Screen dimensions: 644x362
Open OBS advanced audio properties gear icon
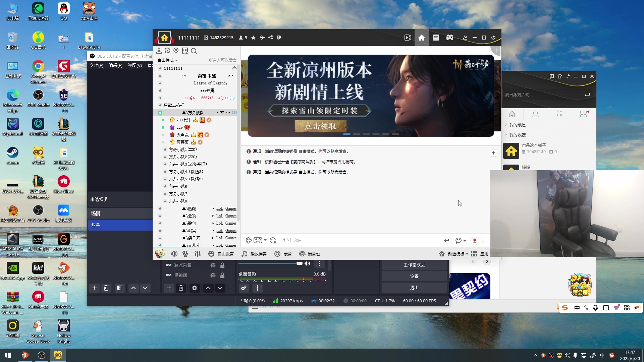(x=244, y=288)
